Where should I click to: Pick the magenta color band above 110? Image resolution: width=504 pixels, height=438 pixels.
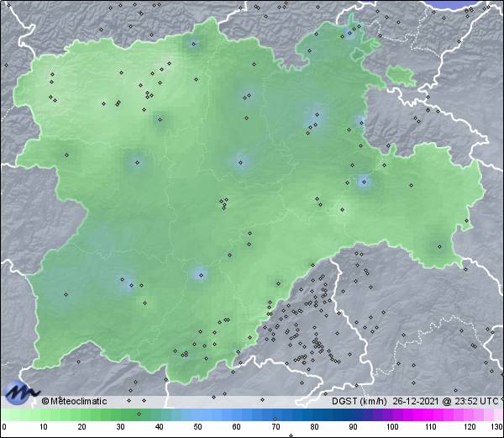tap(428, 414)
